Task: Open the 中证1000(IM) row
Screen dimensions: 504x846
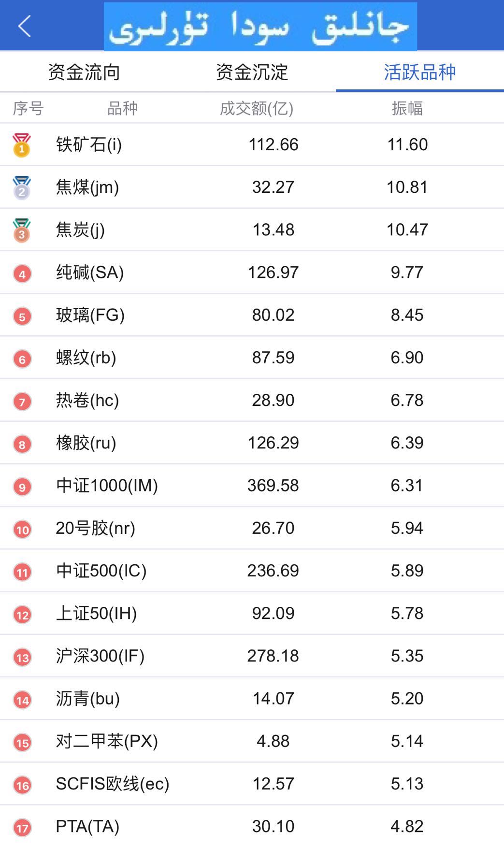Action: pyautogui.click(x=252, y=485)
